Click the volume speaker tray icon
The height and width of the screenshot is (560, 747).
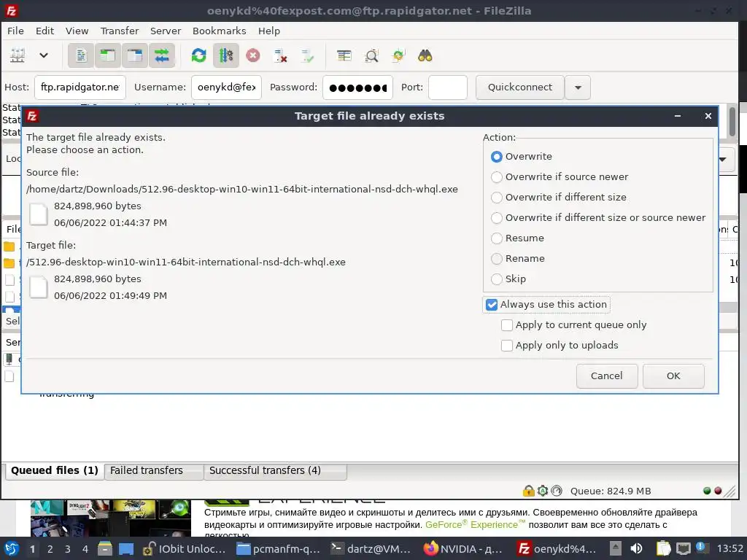[636, 549]
